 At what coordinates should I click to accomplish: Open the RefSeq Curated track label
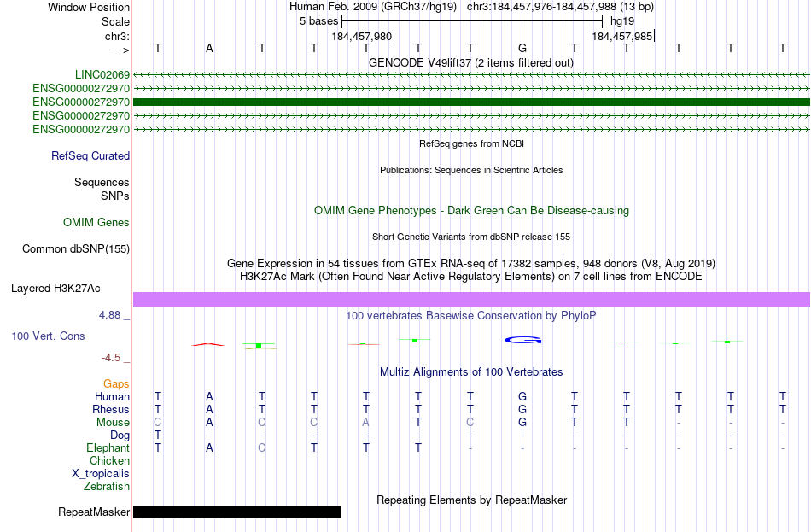(90, 155)
